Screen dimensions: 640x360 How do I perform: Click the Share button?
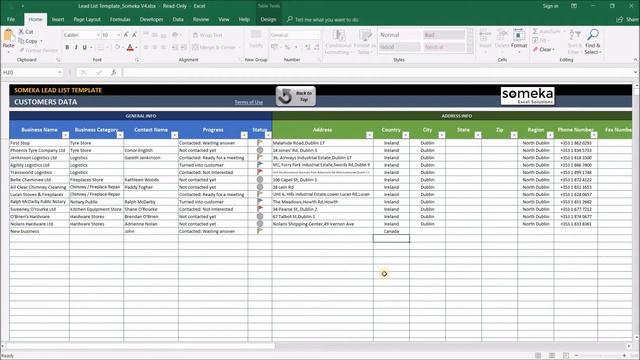click(628, 19)
